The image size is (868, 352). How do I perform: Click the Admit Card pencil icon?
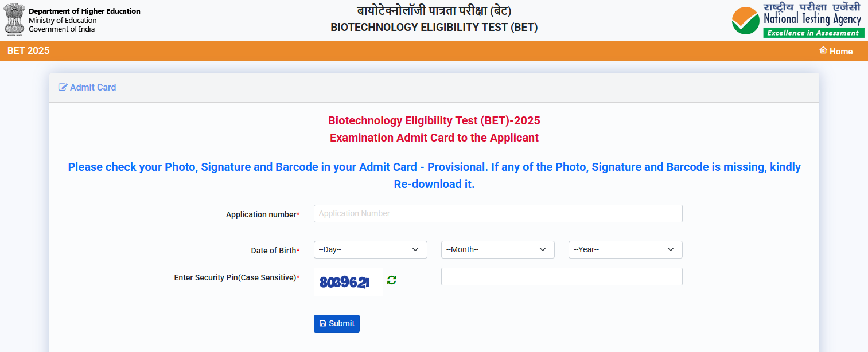pyautogui.click(x=62, y=87)
